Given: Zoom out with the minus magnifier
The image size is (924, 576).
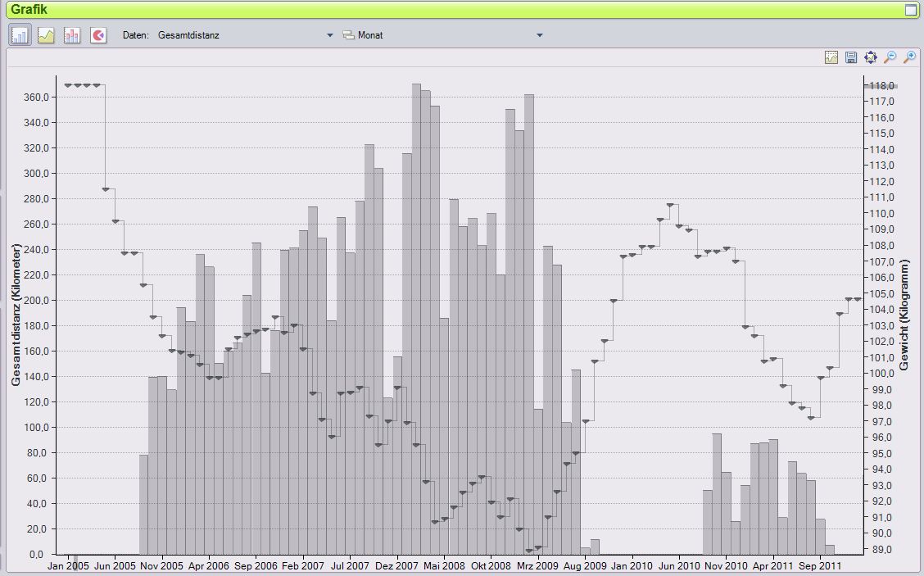Looking at the screenshot, I should pyautogui.click(x=890, y=57).
